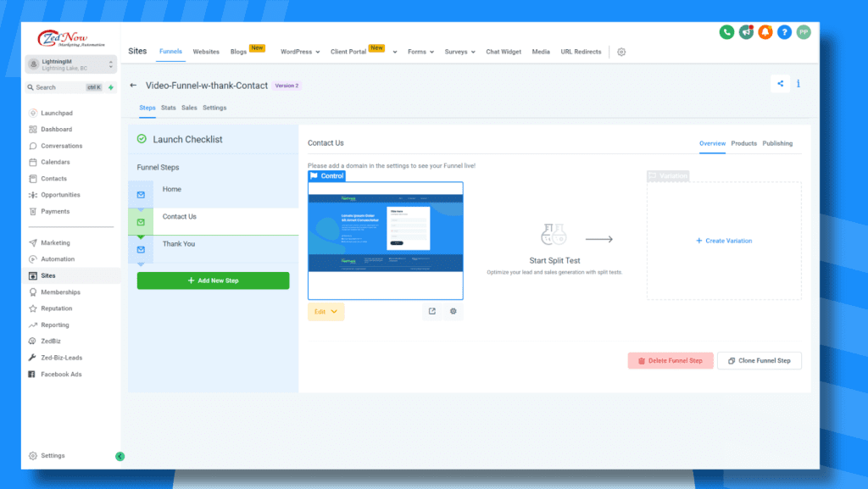
Task: Open the funnel step settings gear icon
Action: coord(453,311)
